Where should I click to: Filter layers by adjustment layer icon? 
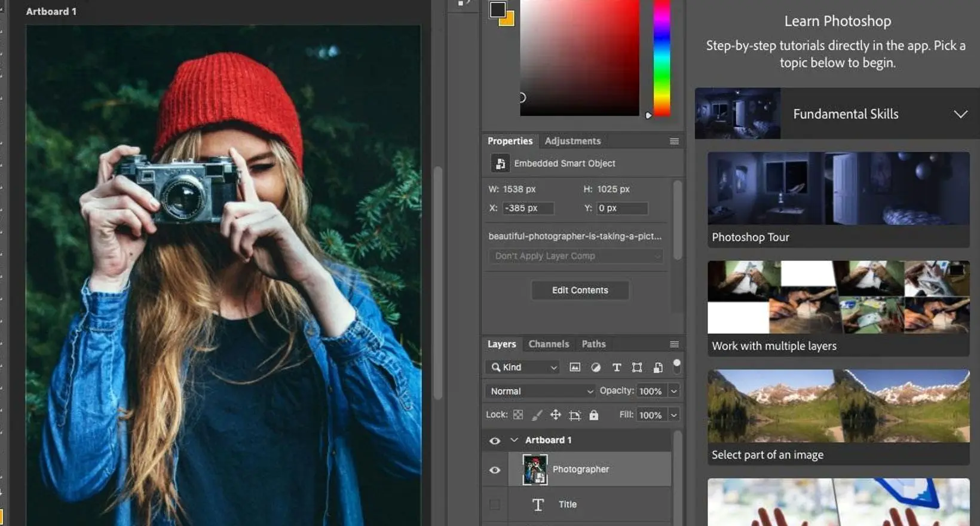tap(596, 368)
